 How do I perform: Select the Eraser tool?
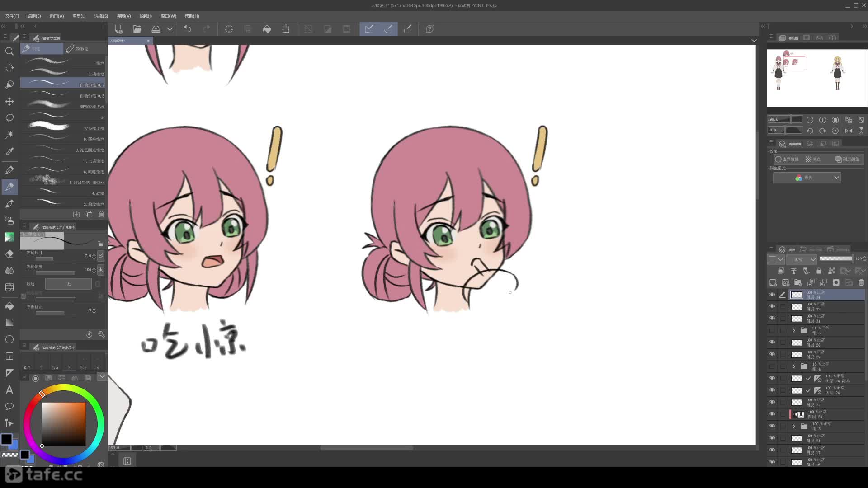click(9, 254)
